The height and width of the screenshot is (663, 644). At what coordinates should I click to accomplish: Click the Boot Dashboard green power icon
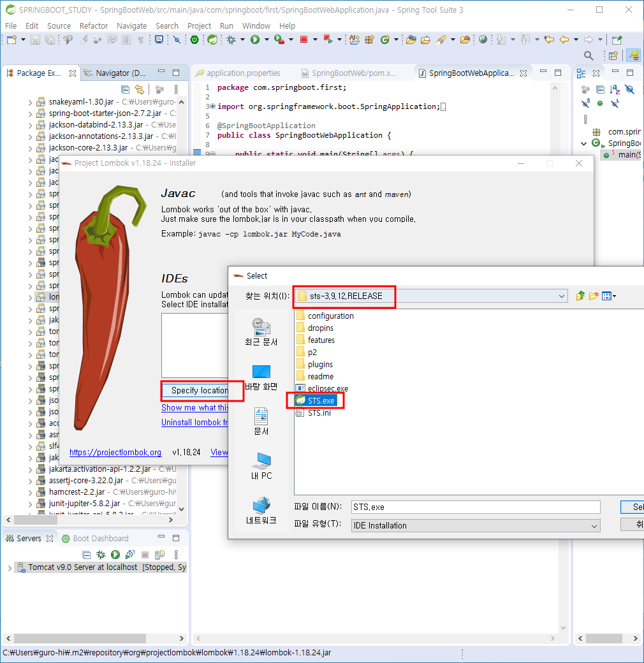pyautogui.click(x=194, y=40)
